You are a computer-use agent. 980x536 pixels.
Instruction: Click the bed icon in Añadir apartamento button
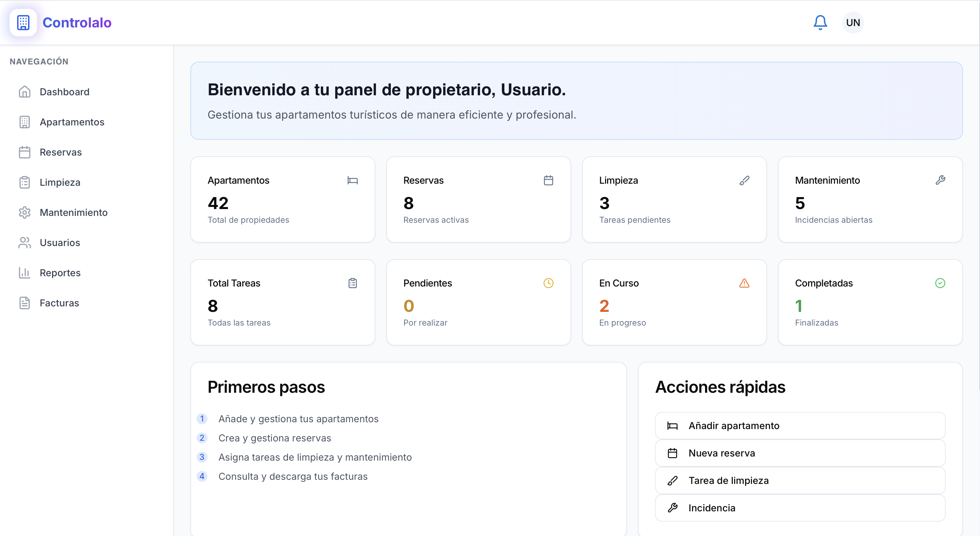coord(673,426)
